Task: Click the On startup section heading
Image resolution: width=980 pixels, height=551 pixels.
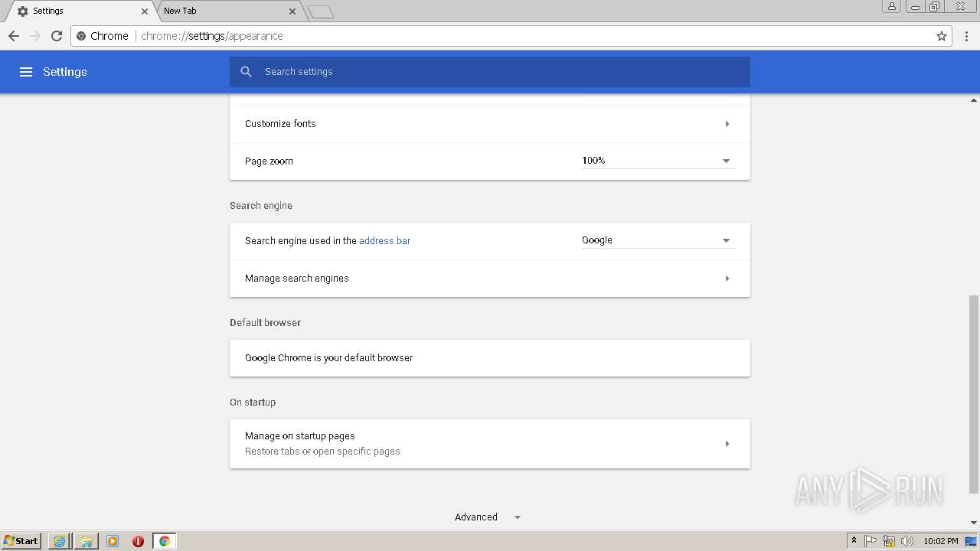Action: coord(253,403)
